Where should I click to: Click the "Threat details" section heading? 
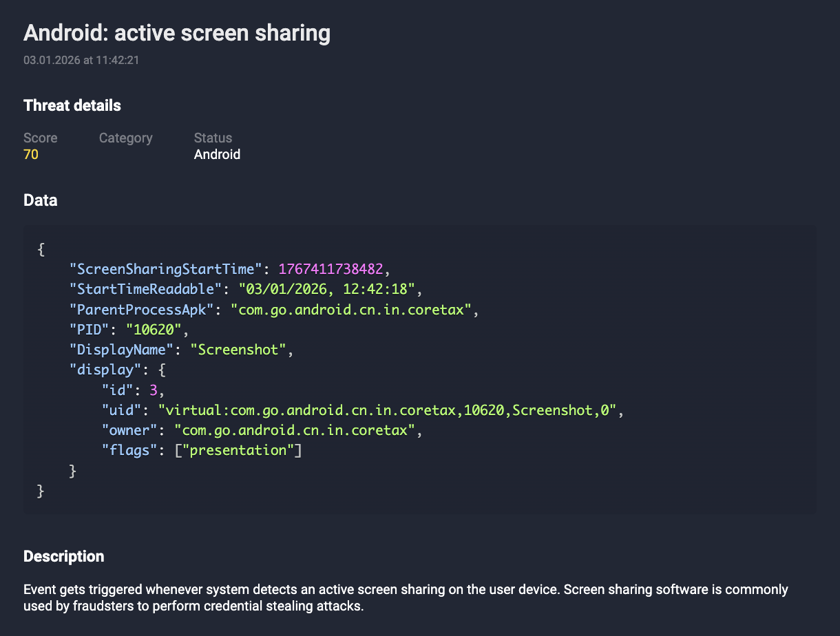click(72, 105)
